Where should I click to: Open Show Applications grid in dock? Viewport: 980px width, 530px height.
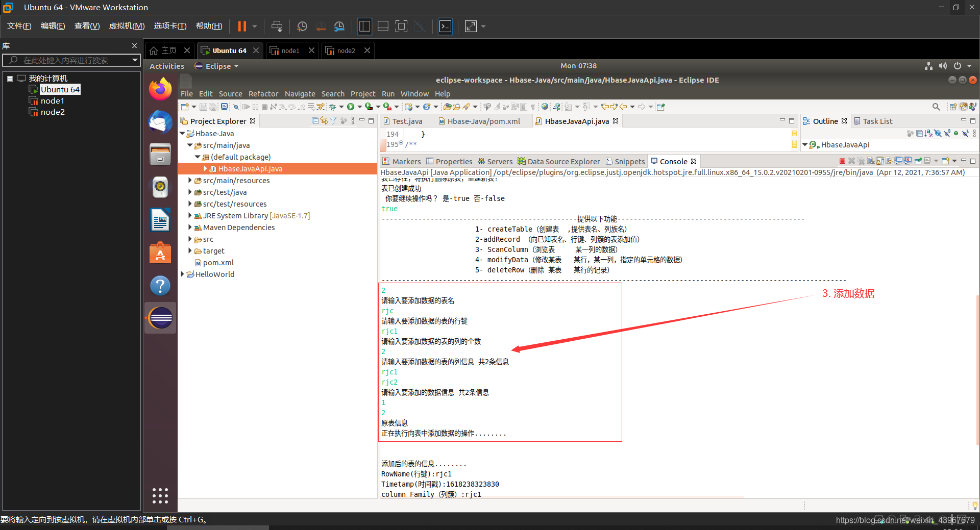coord(160,495)
